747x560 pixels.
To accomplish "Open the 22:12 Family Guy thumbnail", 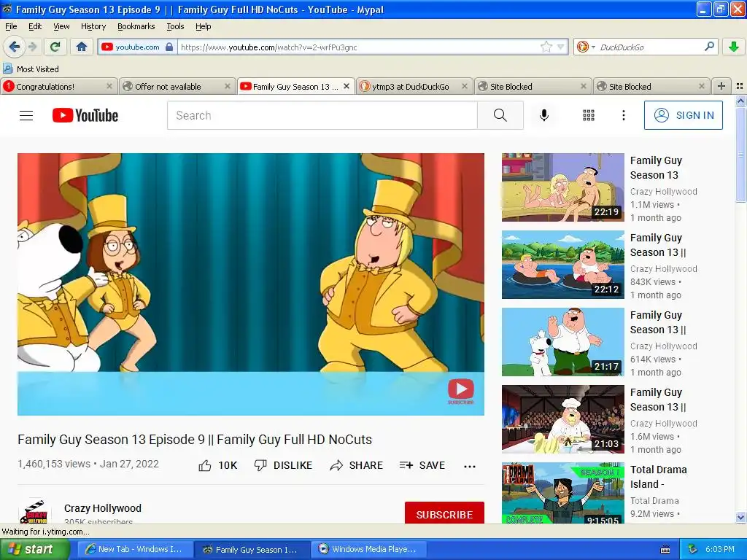I will 562,264.
